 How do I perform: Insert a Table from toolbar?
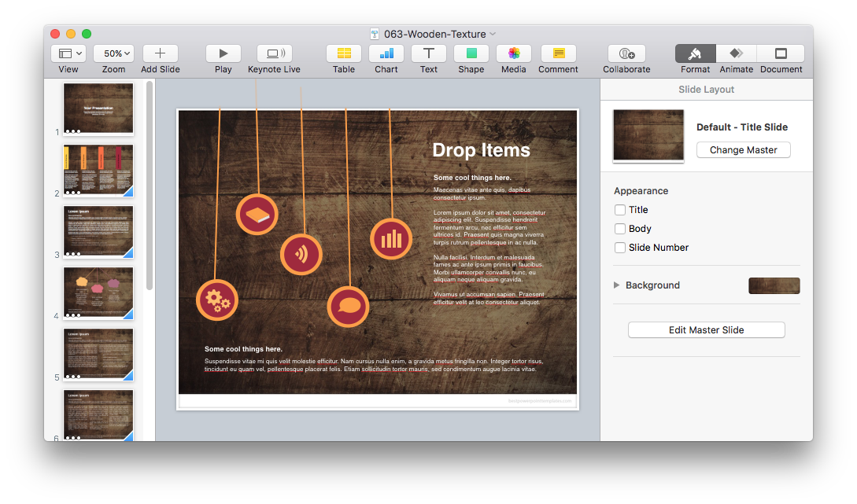point(344,53)
